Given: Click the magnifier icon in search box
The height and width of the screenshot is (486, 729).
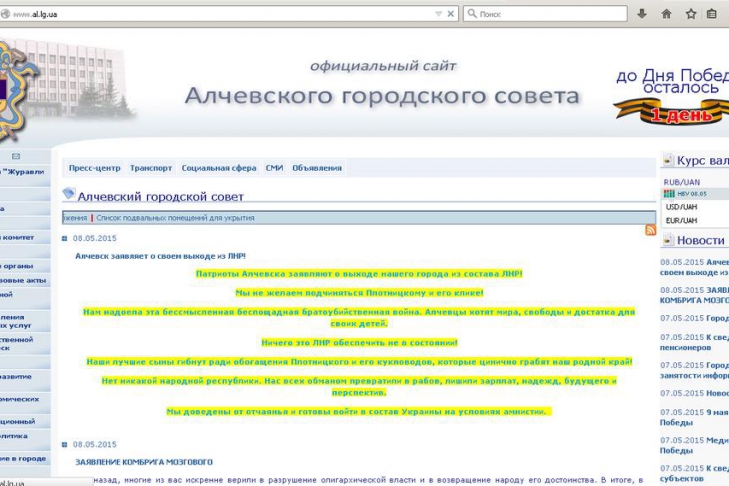Looking at the screenshot, I should pyautogui.click(x=472, y=14).
